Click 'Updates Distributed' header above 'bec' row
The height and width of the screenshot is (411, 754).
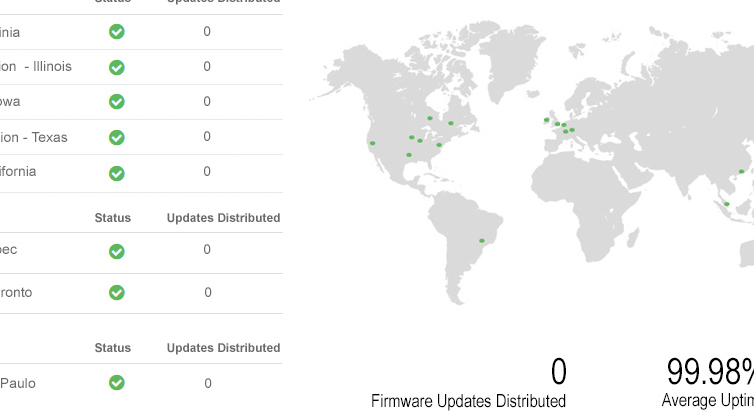point(224,218)
